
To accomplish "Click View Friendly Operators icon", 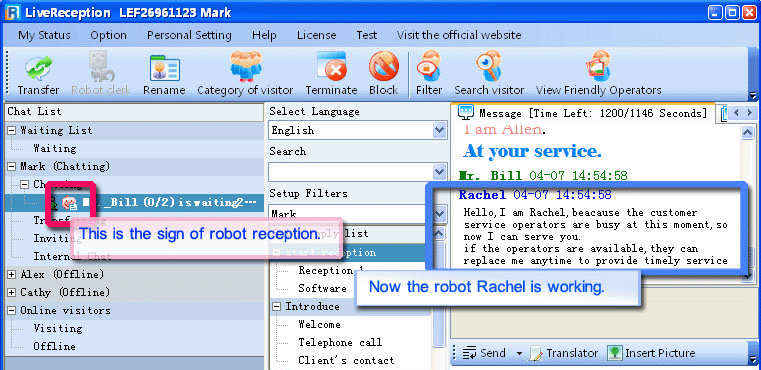I will coord(598,67).
